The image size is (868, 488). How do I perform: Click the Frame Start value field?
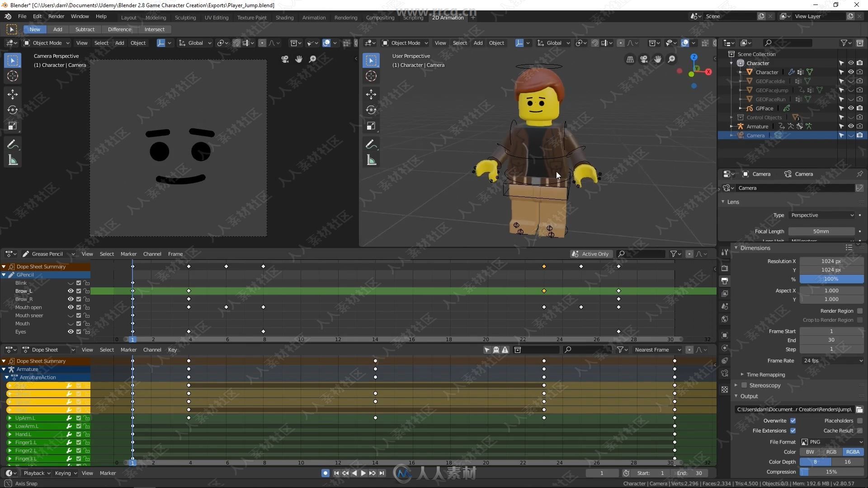click(832, 331)
